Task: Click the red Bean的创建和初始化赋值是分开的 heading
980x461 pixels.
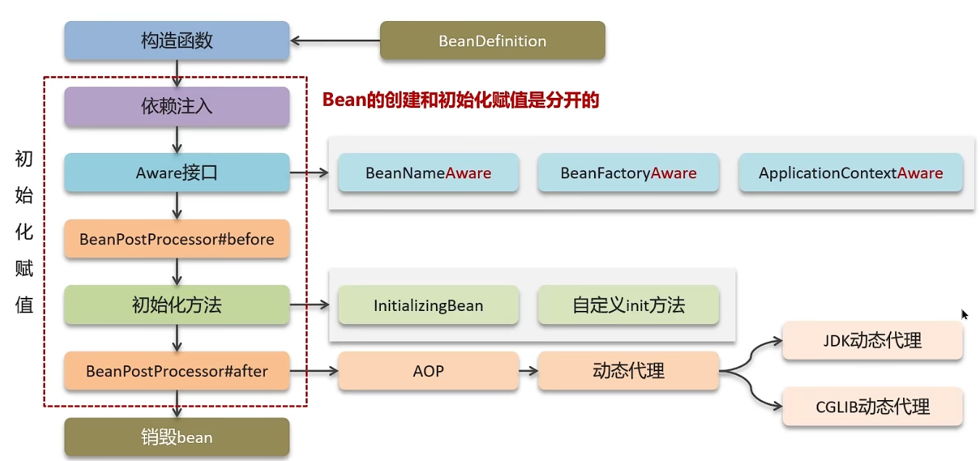Action: (x=461, y=100)
